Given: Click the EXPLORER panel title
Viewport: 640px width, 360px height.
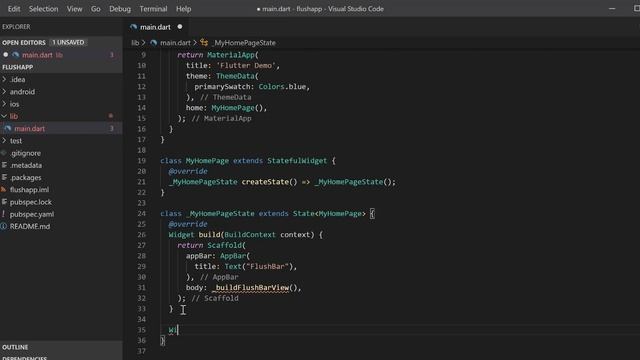Looking at the screenshot, I should tap(16, 27).
